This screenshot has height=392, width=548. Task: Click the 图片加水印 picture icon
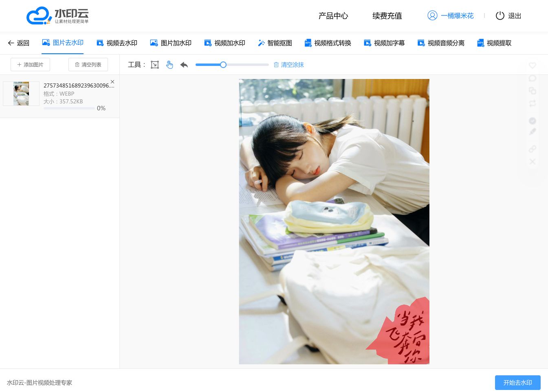[154, 43]
